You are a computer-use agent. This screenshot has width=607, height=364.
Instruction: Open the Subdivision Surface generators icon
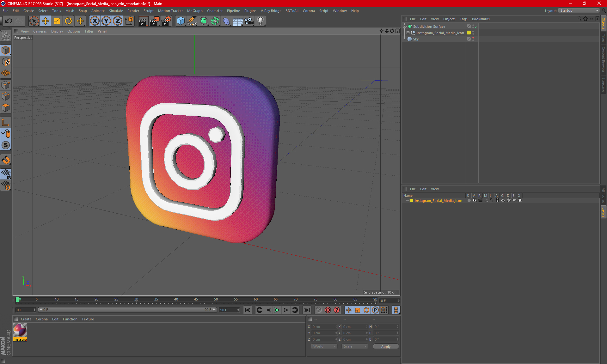pyautogui.click(x=204, y=21)
